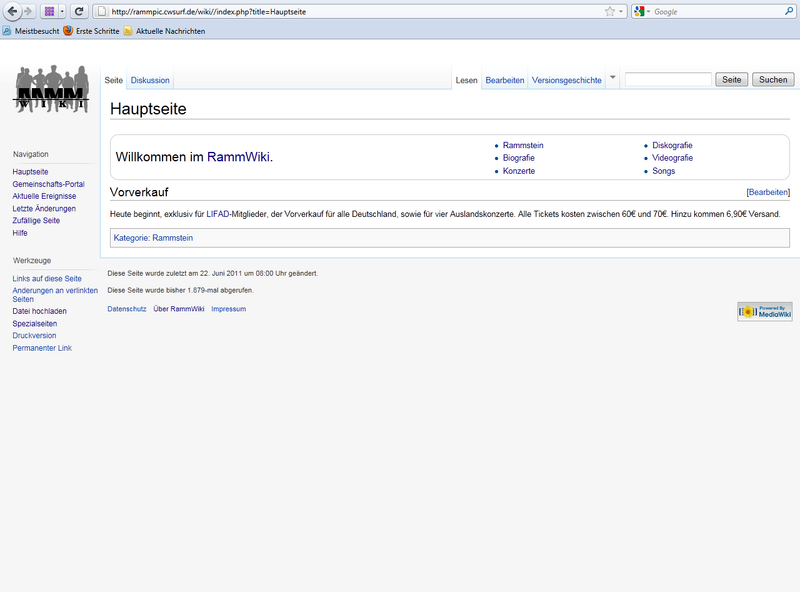Click the back navigation arrow

12,10
